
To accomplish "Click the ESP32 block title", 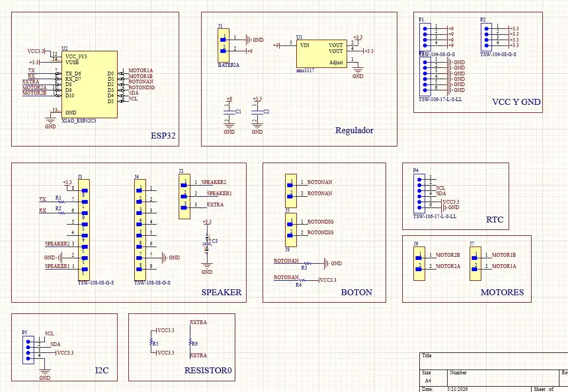I will coord(163,135).
